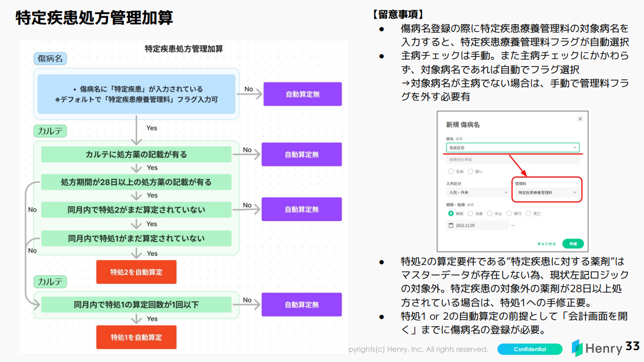Screen dimensions: 644x362
Task: Click the start date field 2022.11.05
Action: (x=477, y=225)
